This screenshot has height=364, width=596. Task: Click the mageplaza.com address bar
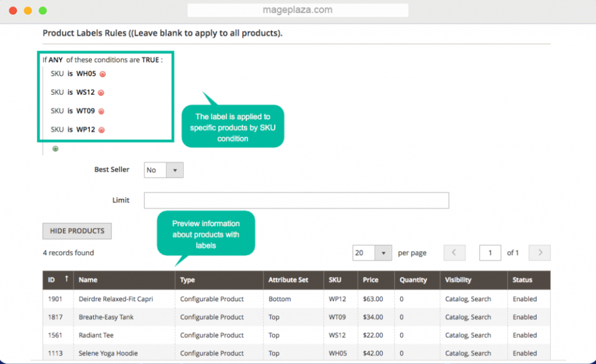297,10
